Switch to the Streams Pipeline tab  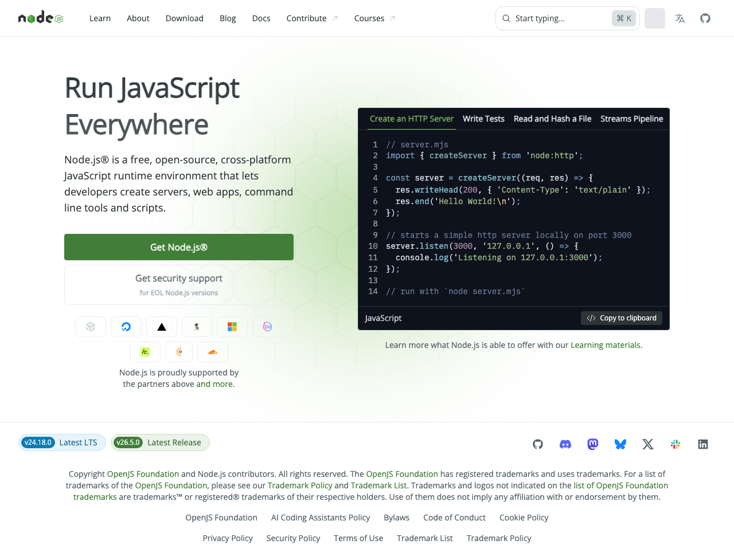pos(632,119)
